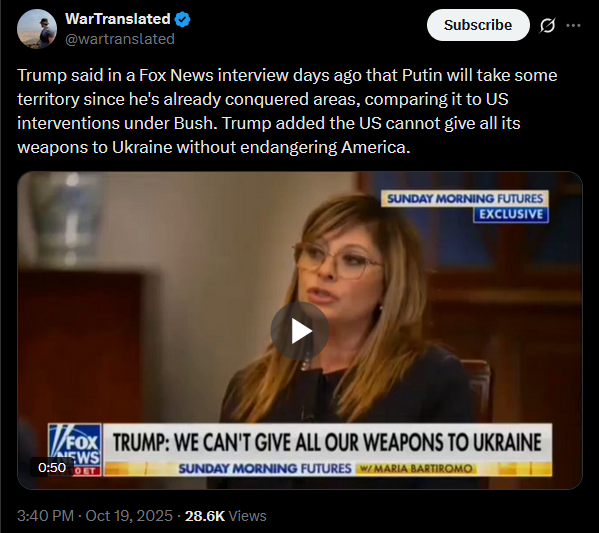Click the WarTranslated display name
The image size is (599, 533).
[118, 19]
